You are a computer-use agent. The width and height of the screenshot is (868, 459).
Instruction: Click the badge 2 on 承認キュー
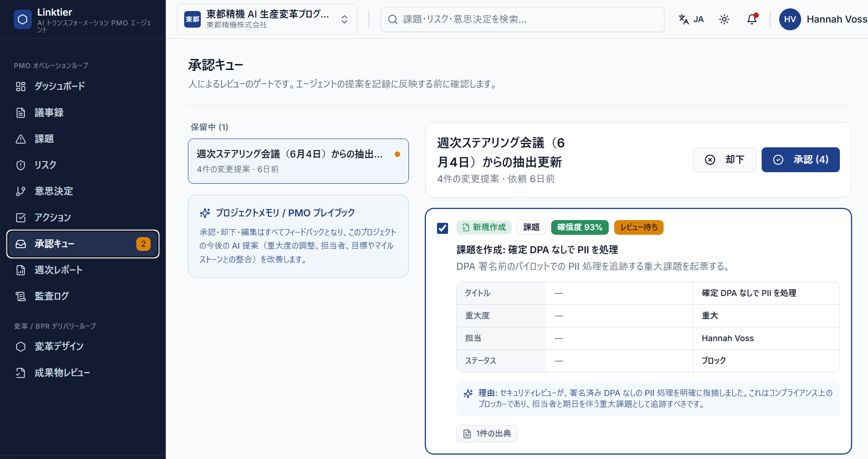[x=143, y=244]
